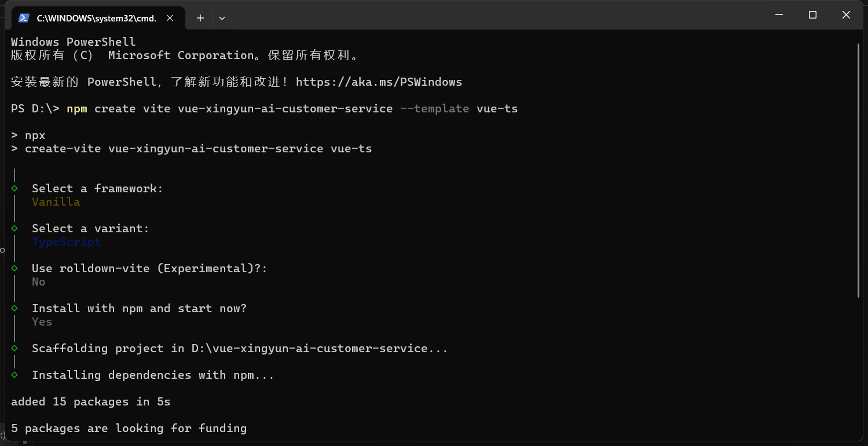Click the diamond beside Select a variant
The image size is (868, 446).
[14, 229]
